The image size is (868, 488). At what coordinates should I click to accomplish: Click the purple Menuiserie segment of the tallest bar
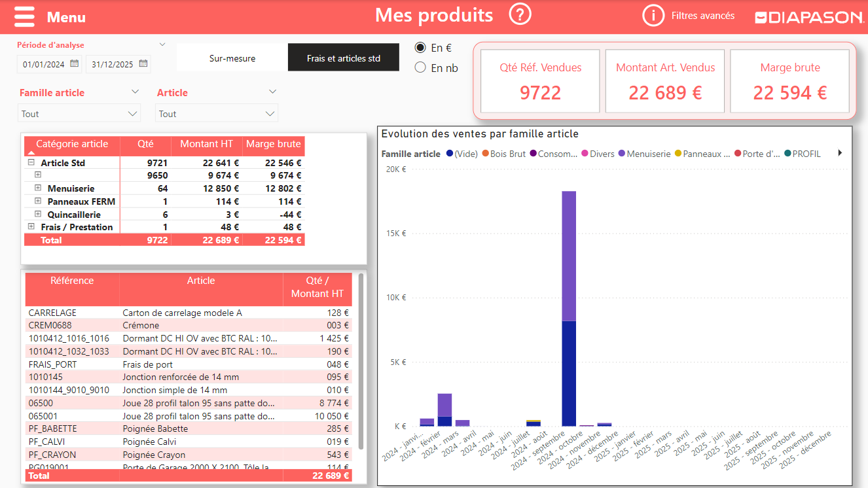click(x=569, y=256)
